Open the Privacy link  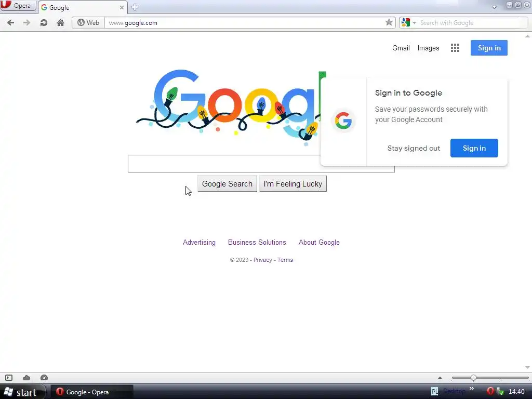262,260
